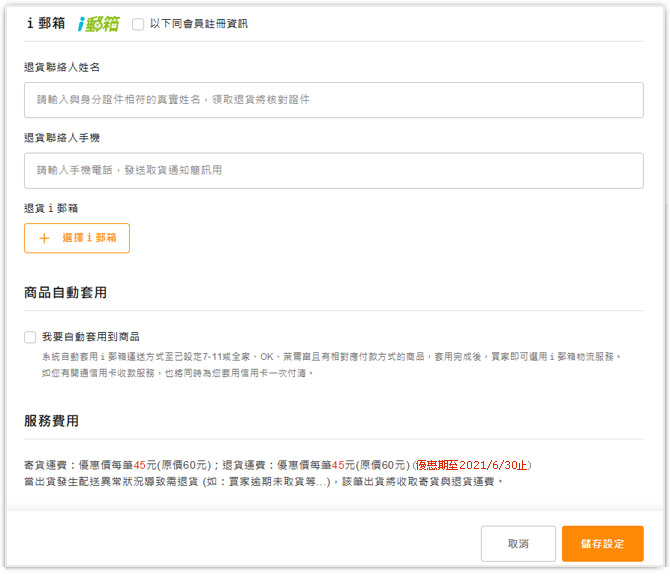Image resolution: width=670 pixels, height=578 pixels.
Task: Click the red 優惠期至2021/6/30止 notice
Action: pyautogui.click(x=473, y=465)
